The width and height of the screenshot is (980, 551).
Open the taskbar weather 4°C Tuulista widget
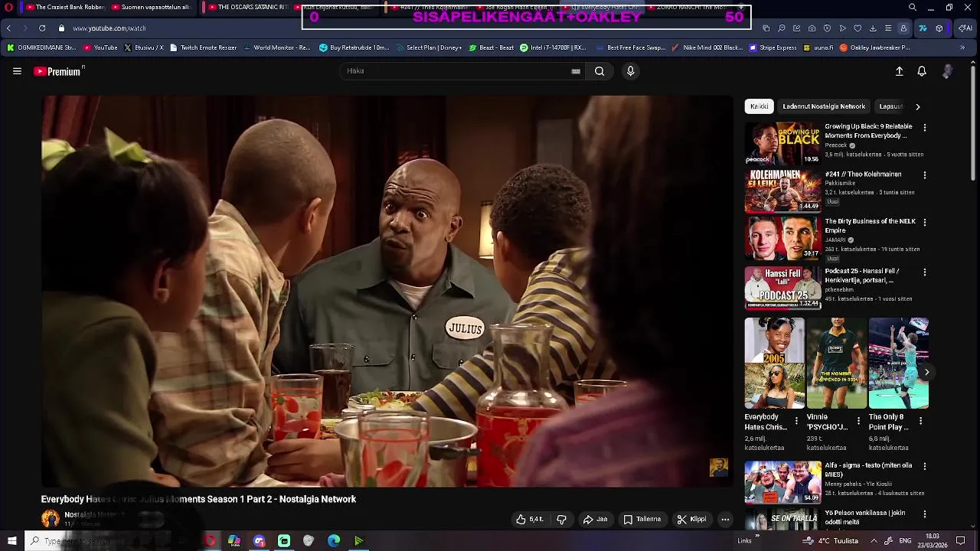click(x=831, y=541)
